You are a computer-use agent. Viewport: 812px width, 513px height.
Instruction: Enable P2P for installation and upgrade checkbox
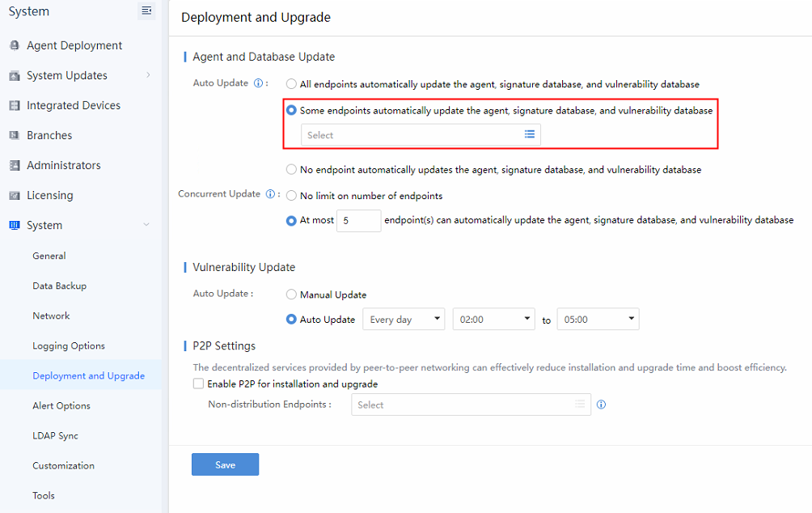point(199,384)
